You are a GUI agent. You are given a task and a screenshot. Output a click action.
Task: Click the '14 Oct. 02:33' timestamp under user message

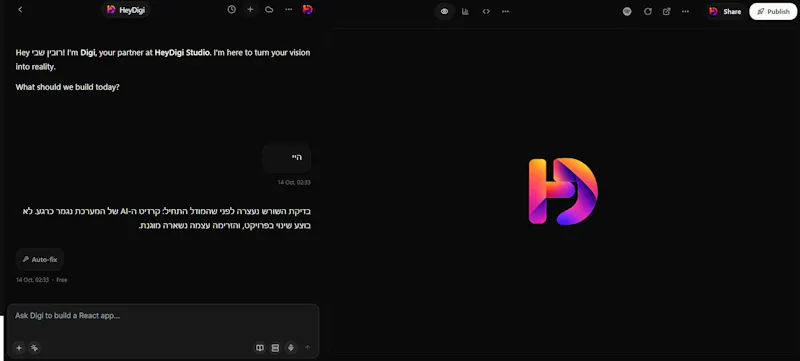[294, 182]
